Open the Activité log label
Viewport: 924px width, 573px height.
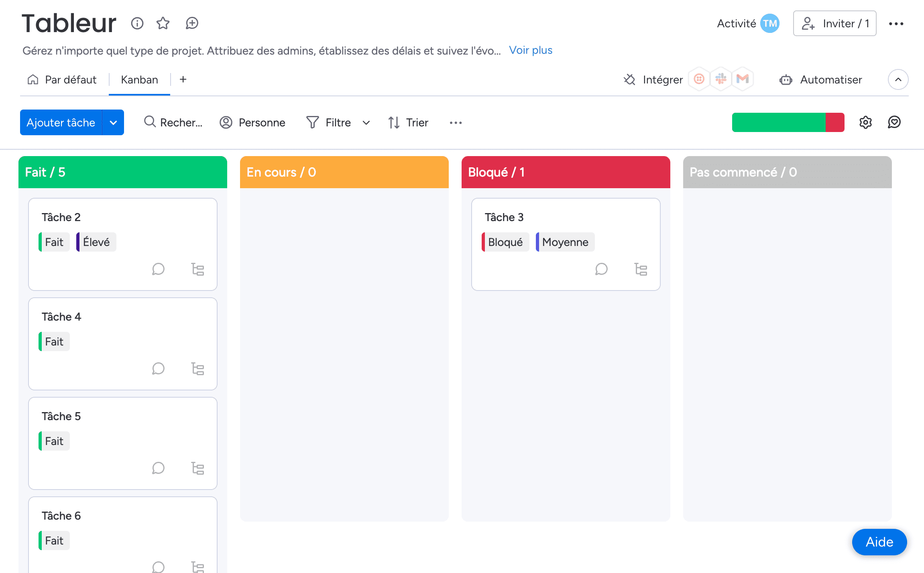coord(736,23)
